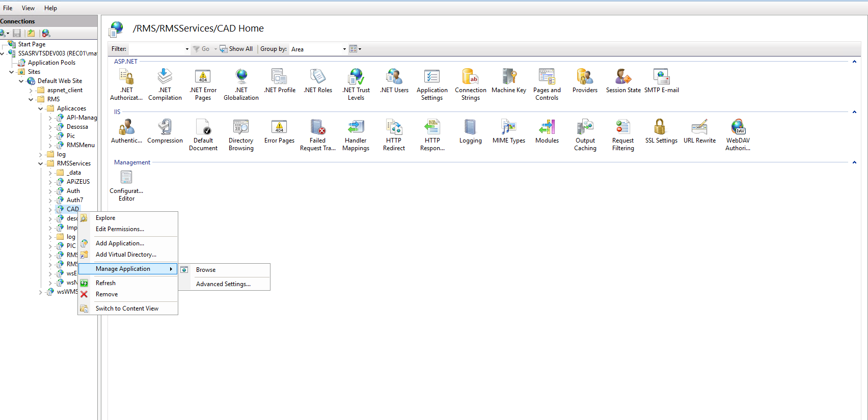Click Remove in the context menu
This screenshot has width=868, height=420.
click(106, 294)
